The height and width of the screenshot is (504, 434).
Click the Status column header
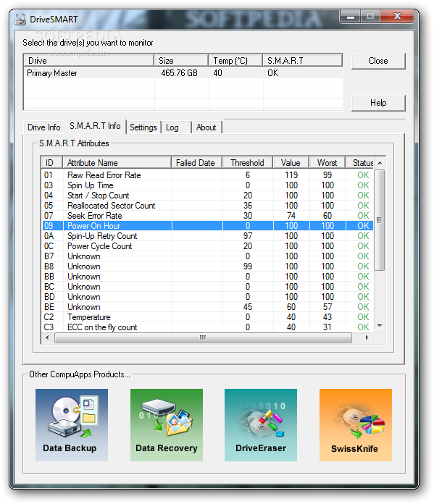359,163
